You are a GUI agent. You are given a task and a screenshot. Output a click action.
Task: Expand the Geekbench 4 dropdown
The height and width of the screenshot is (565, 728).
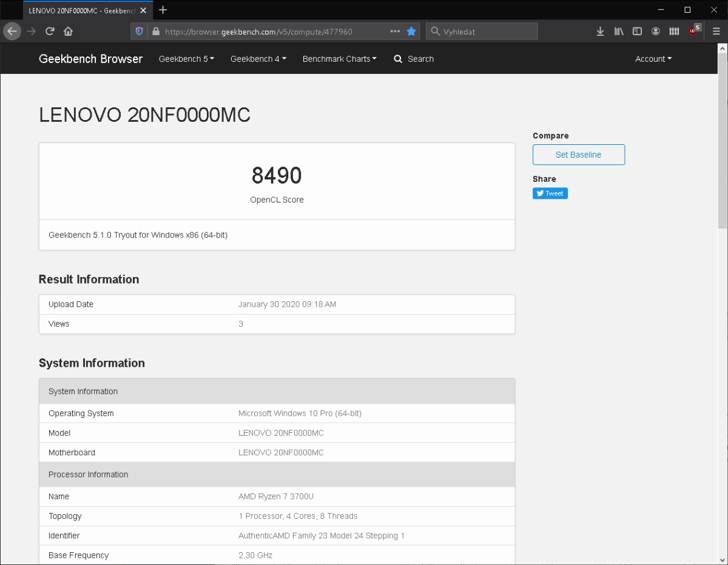258,59
